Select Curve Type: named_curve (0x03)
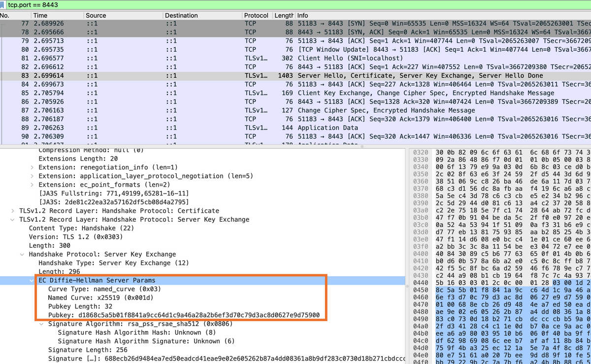 [x=104, y=289]
